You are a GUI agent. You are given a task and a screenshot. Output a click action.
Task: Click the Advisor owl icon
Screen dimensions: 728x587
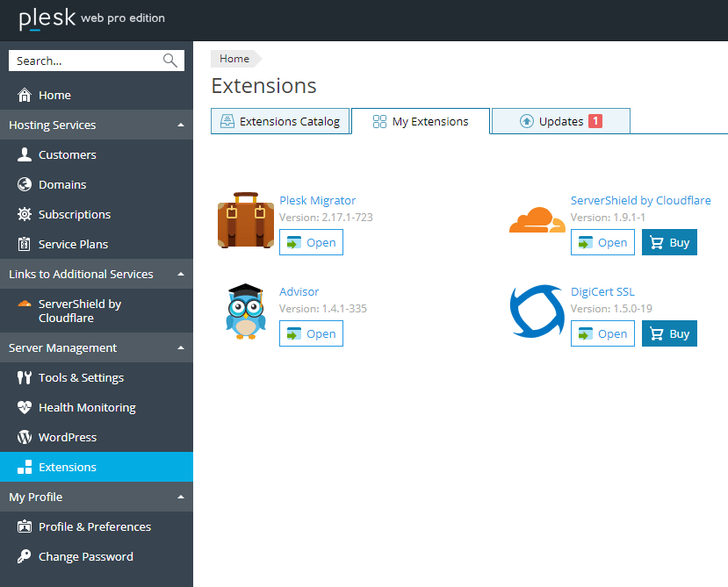pos(245,311)
